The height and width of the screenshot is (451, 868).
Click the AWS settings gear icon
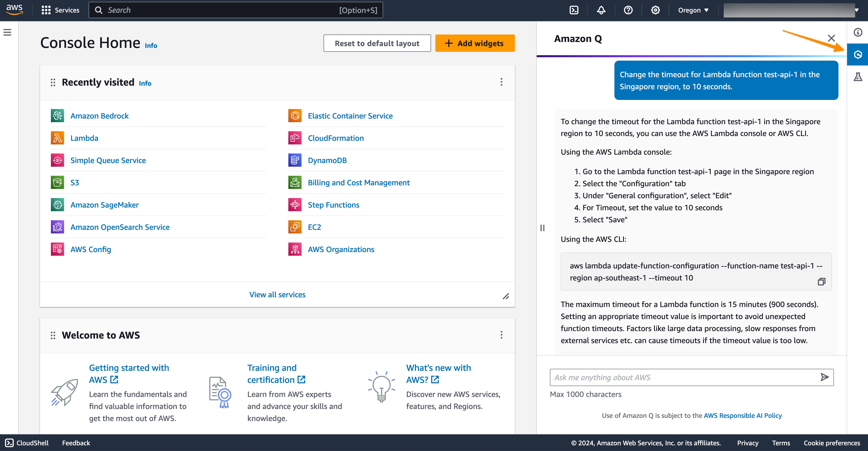655,10
